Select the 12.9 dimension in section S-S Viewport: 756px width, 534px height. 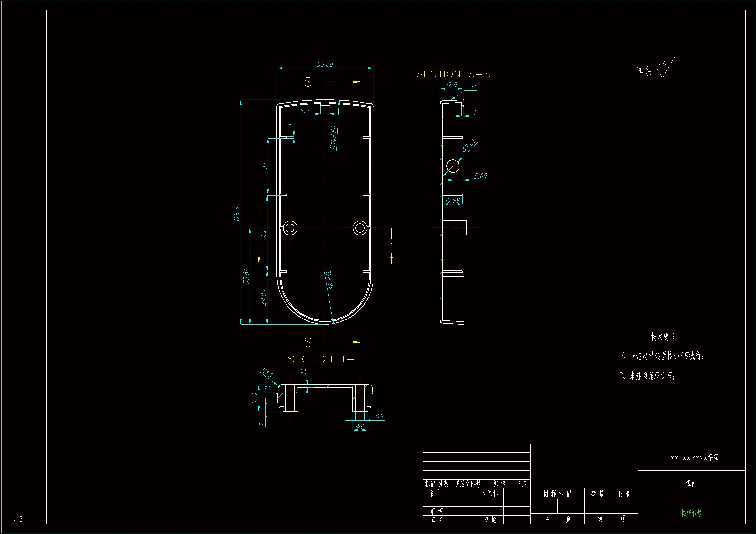pyautogui.click(x=451, y=85)
